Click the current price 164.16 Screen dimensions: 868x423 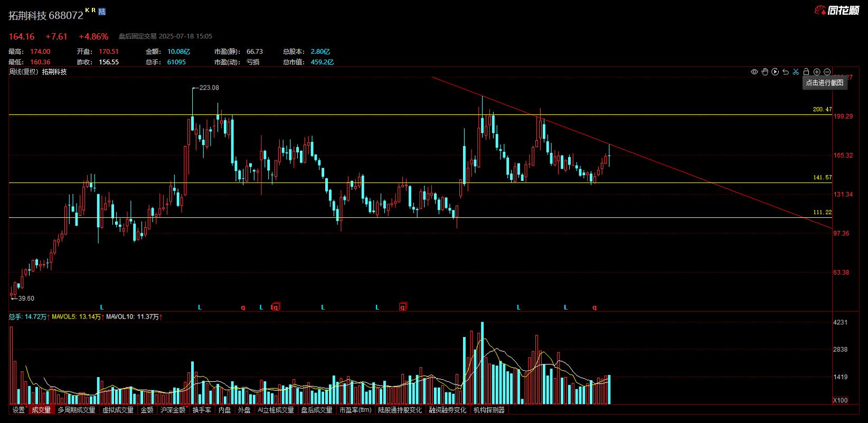point(22,36)
